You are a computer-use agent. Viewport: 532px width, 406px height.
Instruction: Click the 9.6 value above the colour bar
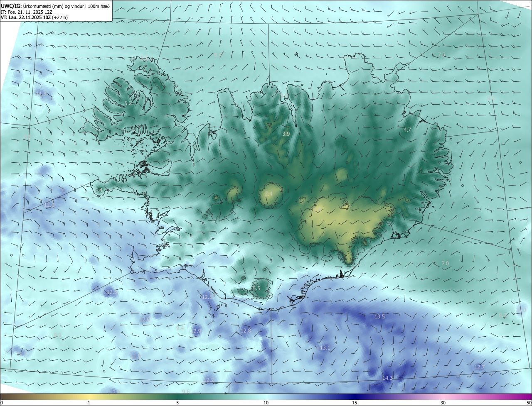coord(186,391)
